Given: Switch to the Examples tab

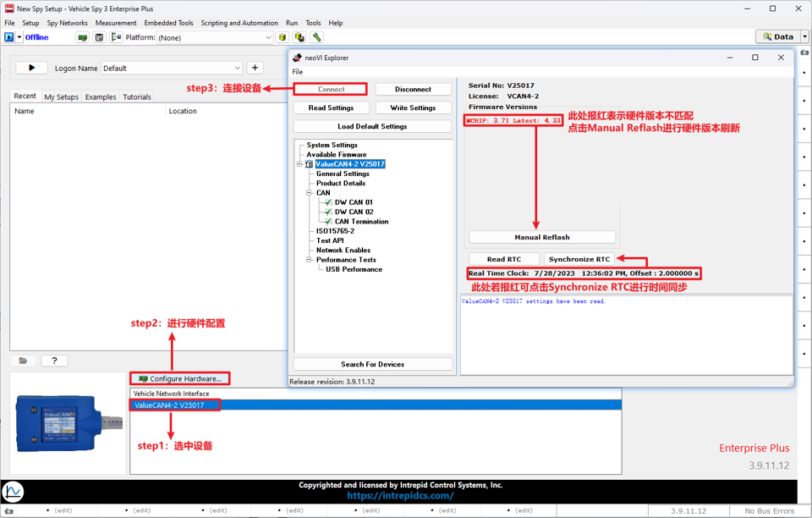Looking at the screenshot, I should tap(101, 96).
